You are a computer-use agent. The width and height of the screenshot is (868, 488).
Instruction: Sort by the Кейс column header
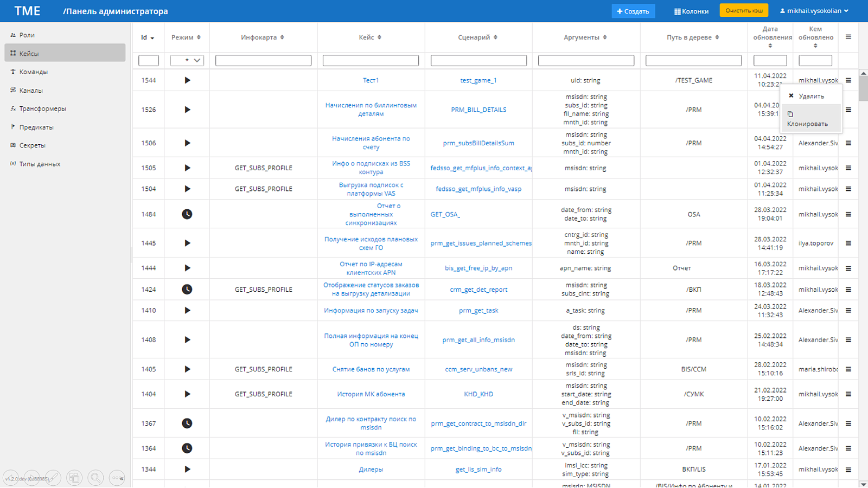point(371,37)
